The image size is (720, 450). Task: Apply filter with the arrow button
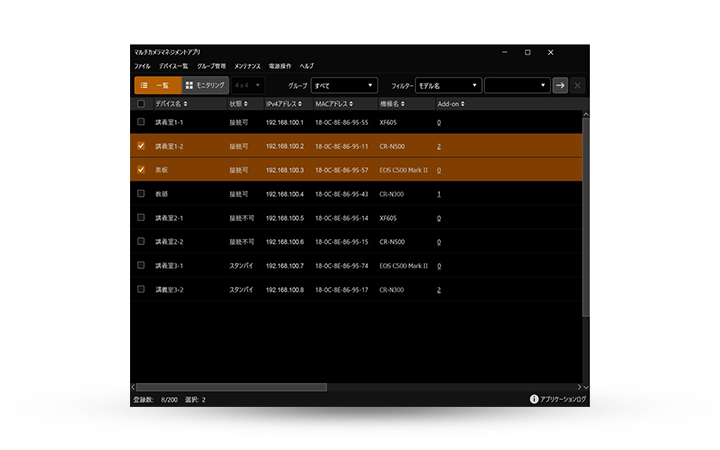pyautogui.click(x=561, y=86)
